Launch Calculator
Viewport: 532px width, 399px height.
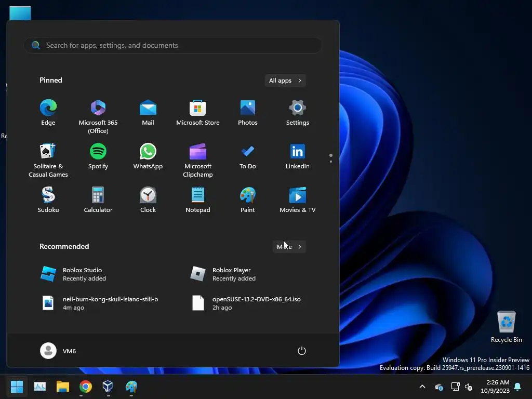coord(98,200)
